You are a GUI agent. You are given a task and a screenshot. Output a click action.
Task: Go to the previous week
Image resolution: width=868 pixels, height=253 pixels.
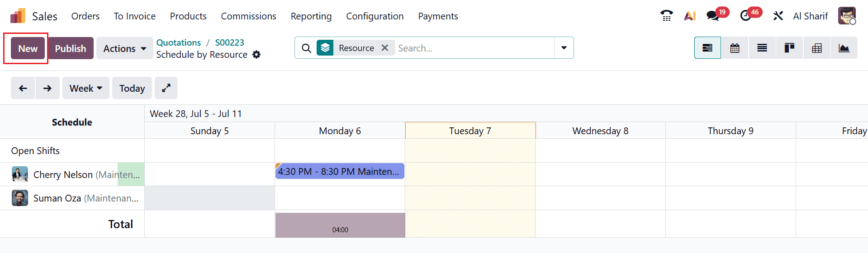coord(23,88)
